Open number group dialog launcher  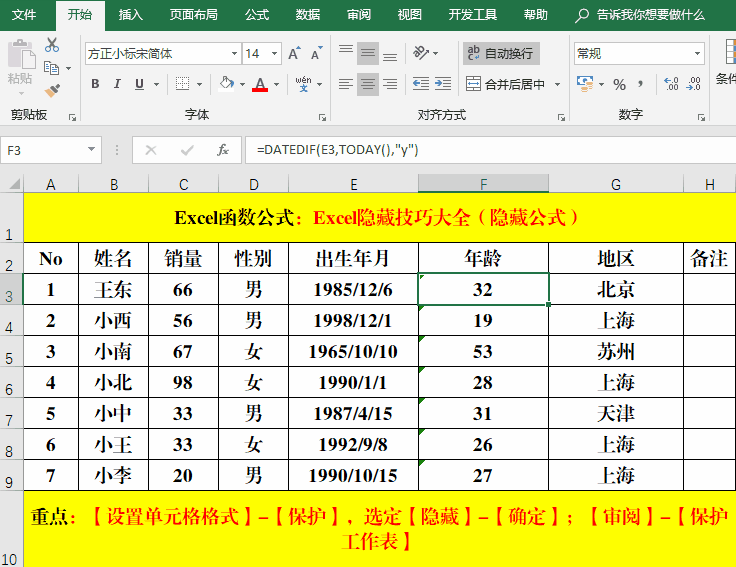pyautogui.click(x=701, y=117)
